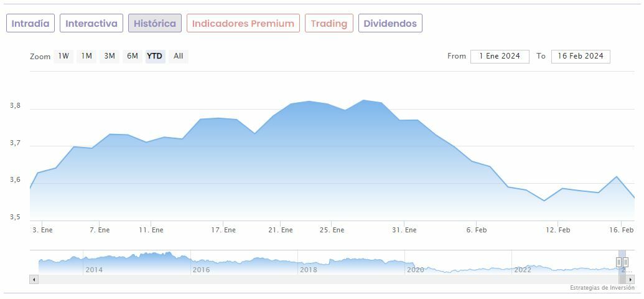The height and width of the screenshot is (299, 644).
Task: Select the Histórica tab
Action: [155, 24]
